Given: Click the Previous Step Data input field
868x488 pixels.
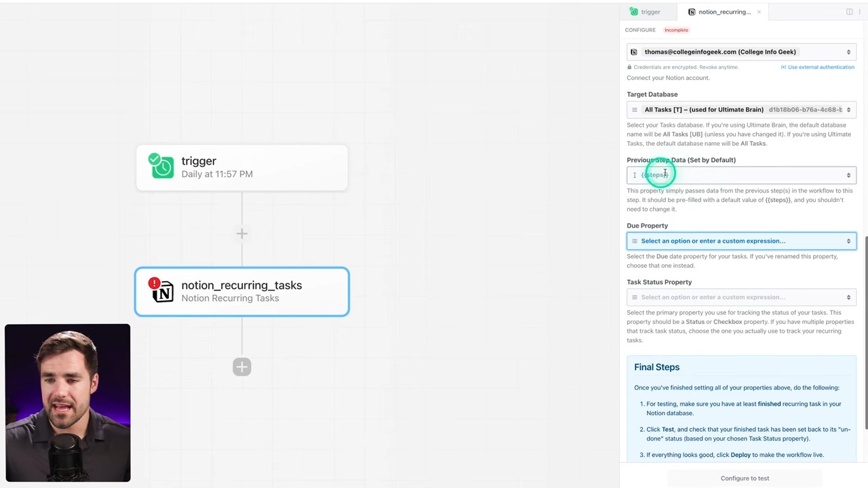Looking at the screenshot, I should coord(741,175).
